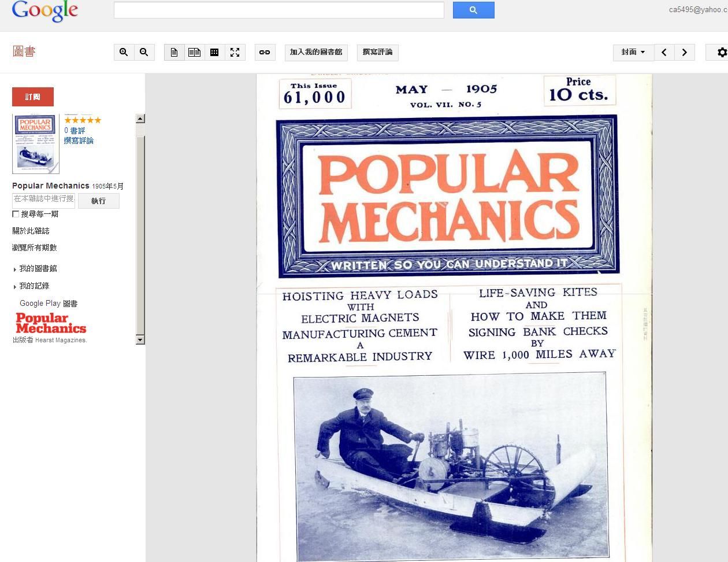Open 0 書評 link
The width and height of the screenshot is (728, 562).
click(x=75, y=131)
